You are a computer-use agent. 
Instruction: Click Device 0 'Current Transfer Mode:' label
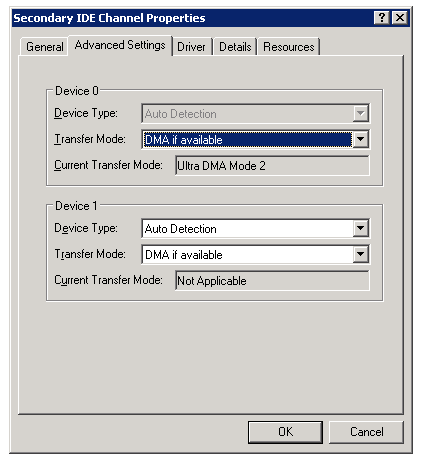pyautogui.click(x=108, y=165)
